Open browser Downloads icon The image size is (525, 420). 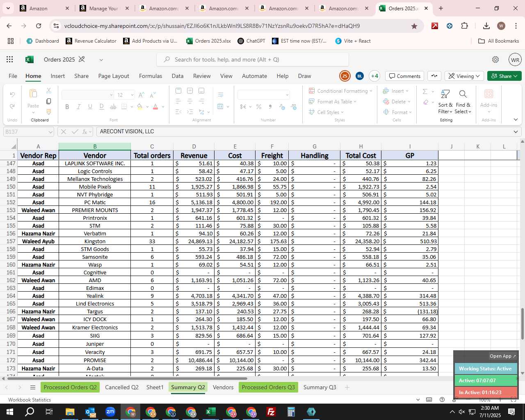[486, 26]
